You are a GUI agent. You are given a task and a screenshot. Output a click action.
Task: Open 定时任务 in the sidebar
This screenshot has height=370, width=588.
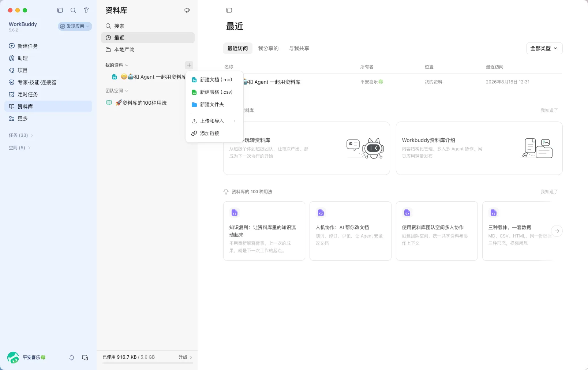pyautogui.click(x=48, y=94)
